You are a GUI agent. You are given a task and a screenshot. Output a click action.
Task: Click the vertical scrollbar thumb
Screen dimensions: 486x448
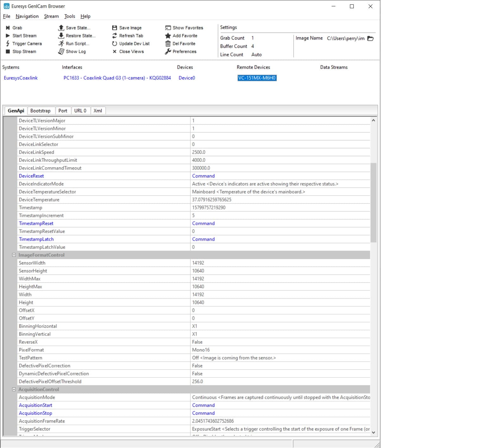(373, 203)
